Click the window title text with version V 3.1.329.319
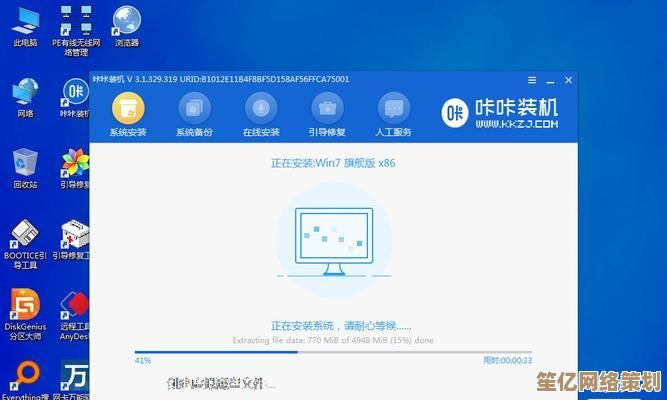 (x=221, y=79)
